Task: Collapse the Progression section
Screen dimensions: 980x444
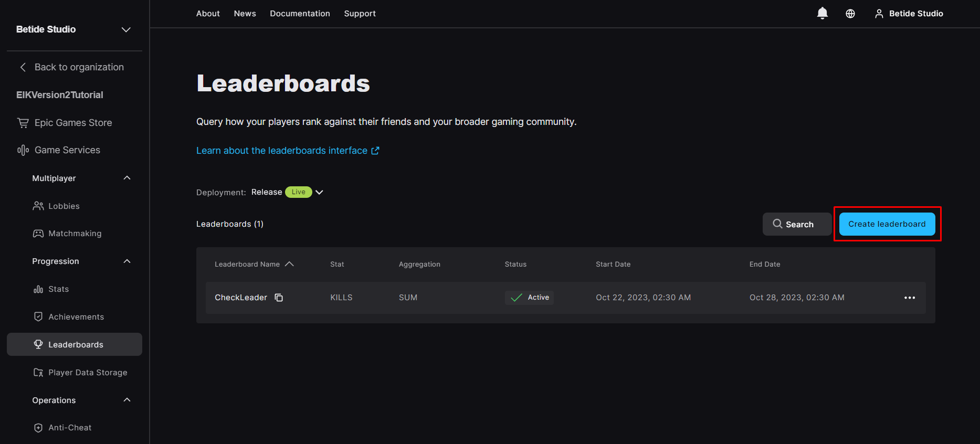Action: pos(127,261)
